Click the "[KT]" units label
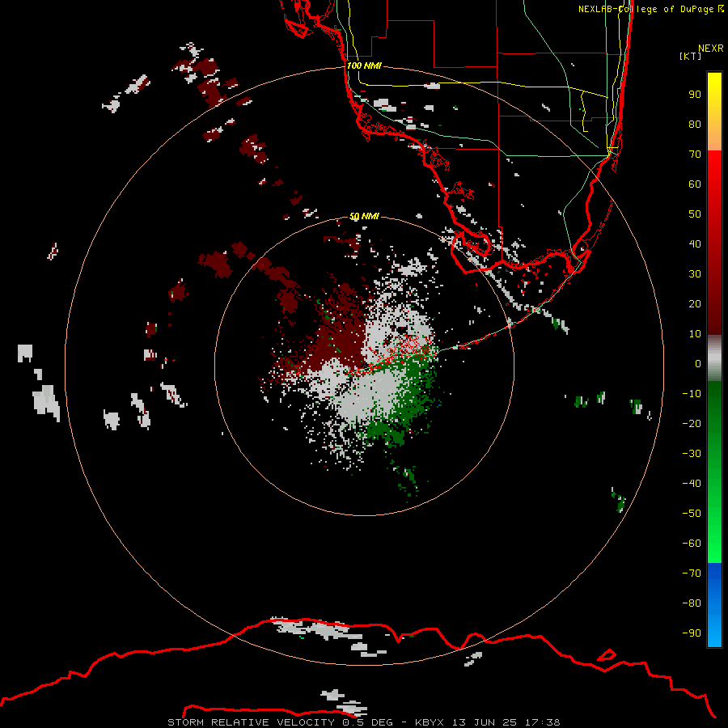728x728 pixels. pyautogui.click(x=691, y=56)
